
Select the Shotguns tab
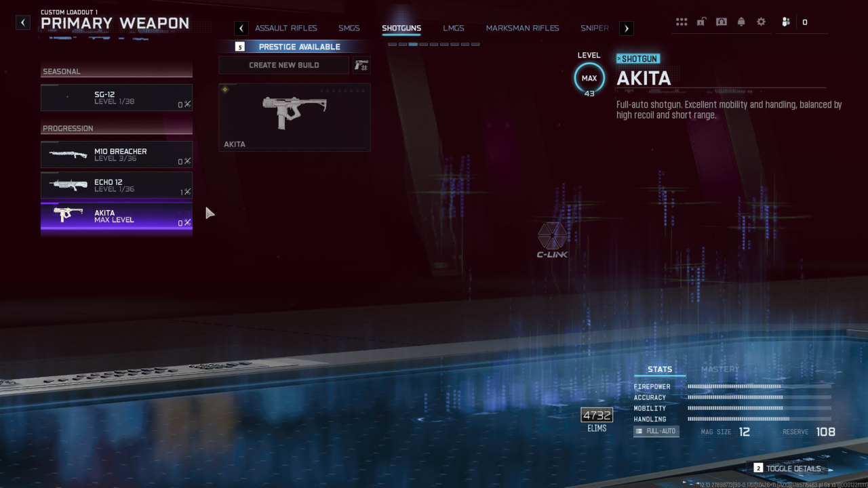point(401,28)
